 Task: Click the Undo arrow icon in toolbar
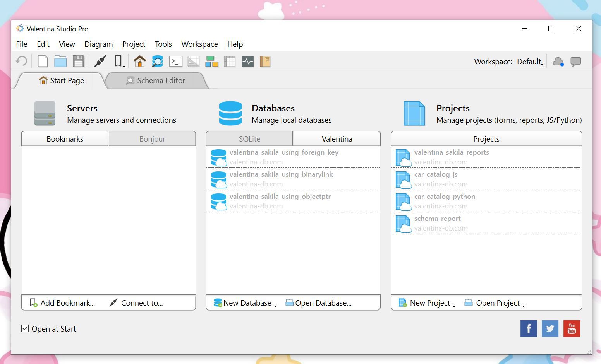21,61
